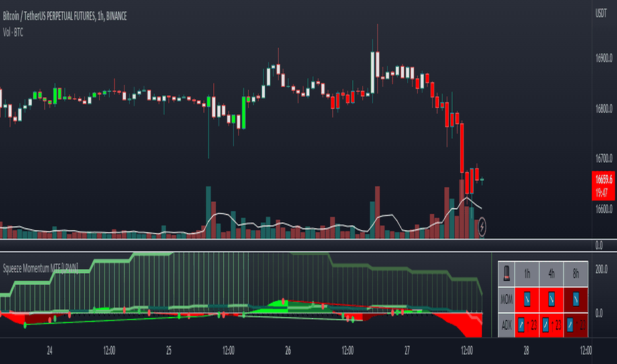Click the MOM down-arrow icon in the 4h column
The width and height of the screenshot is (617, 364).
(x=551, y=299)
